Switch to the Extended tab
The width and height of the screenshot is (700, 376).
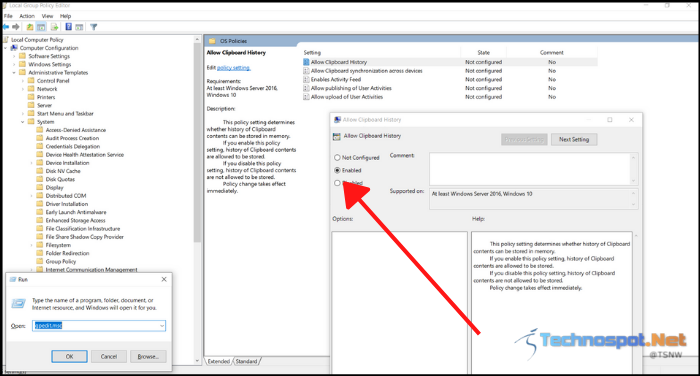218,361
